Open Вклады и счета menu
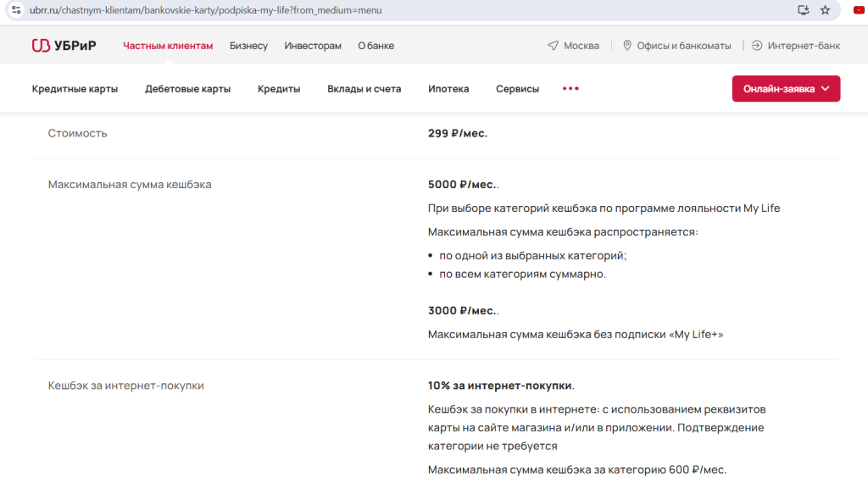The width and height of the screenshot is (868, 489). tap(364, 89)
